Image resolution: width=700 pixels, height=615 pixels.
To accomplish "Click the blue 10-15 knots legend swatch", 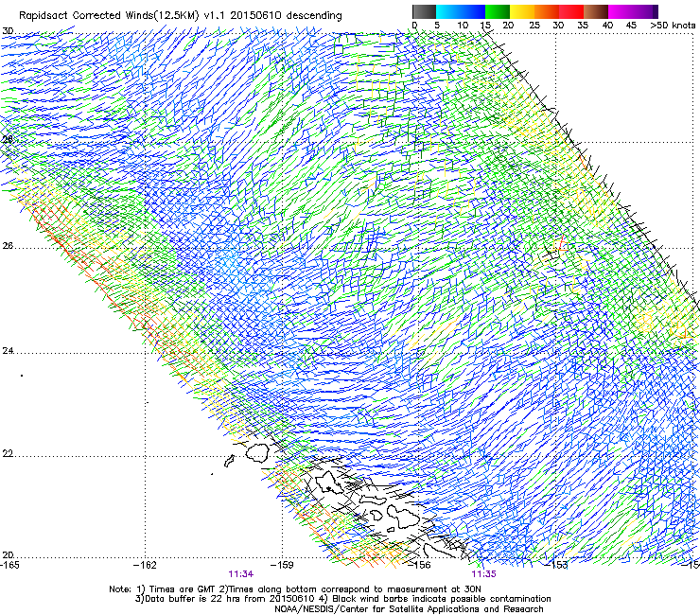I will [473, 11].
